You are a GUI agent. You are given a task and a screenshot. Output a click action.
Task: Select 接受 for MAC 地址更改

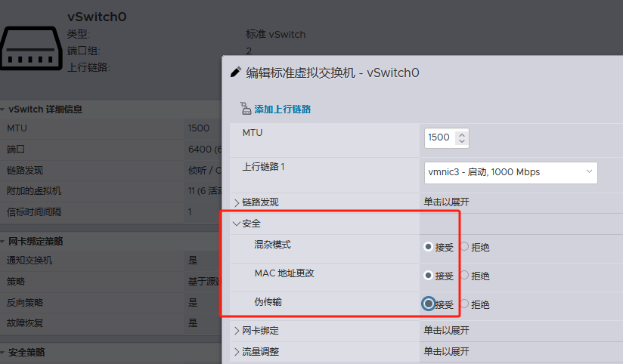point(428,276)
